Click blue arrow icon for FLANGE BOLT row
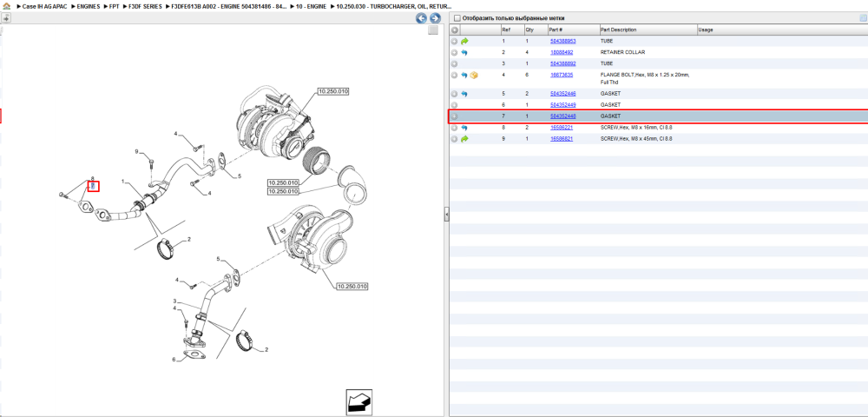Viewport: 868px width, 417px height. (x=464, y=75)
